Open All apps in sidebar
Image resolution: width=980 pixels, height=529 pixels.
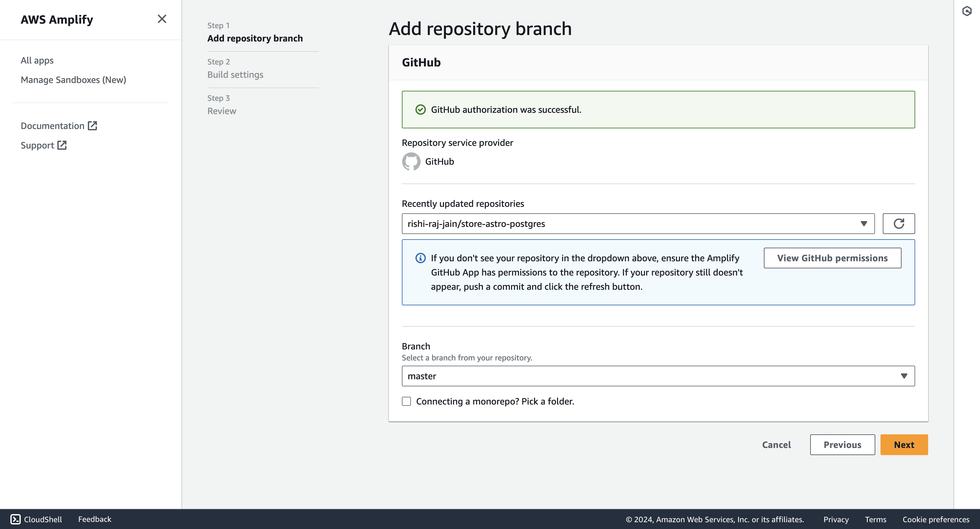[37, 61]
